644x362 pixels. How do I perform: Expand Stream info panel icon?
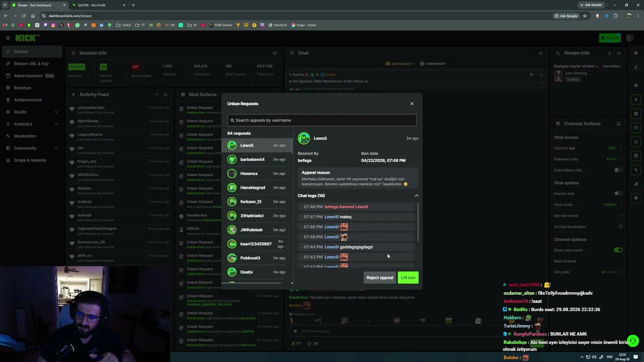click(x=619, y=53)
